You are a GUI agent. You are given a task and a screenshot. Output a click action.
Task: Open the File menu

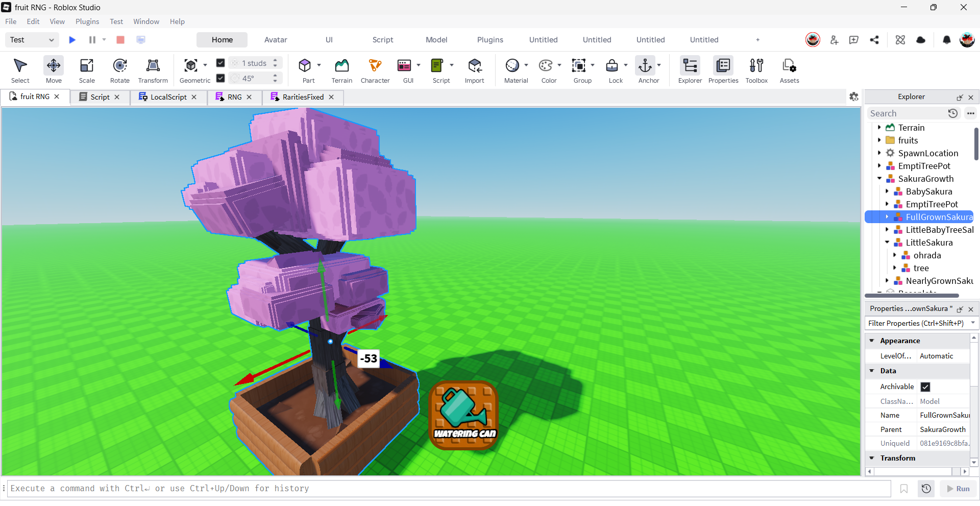11,21
